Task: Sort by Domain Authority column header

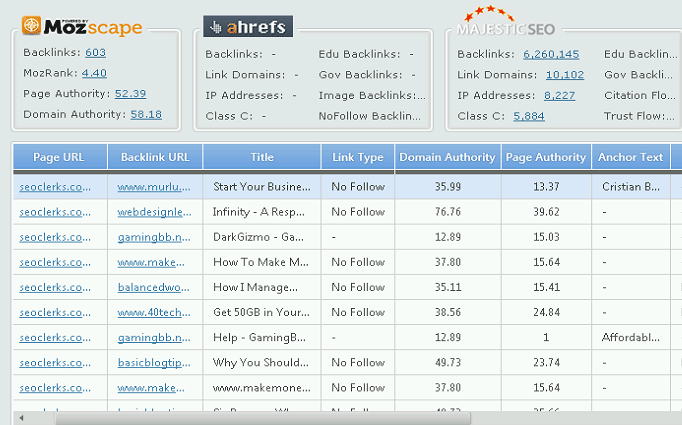Action: [x=448, y=157]
